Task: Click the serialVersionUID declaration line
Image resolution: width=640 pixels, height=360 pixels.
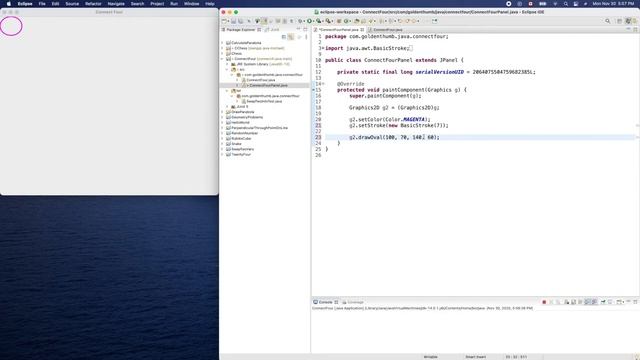Action: pyautogui.click(x=436, y=72)
